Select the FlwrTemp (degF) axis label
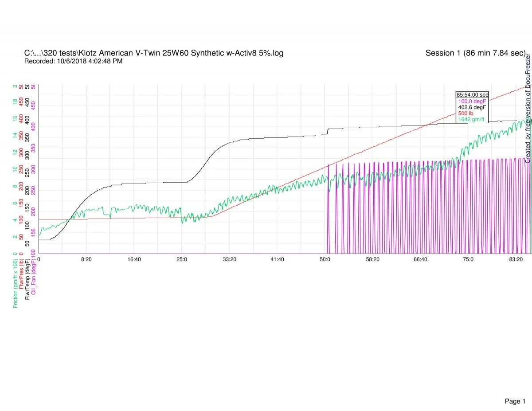Screen dimensions: 532x411 pyautogui.click(x=27, y=280)
